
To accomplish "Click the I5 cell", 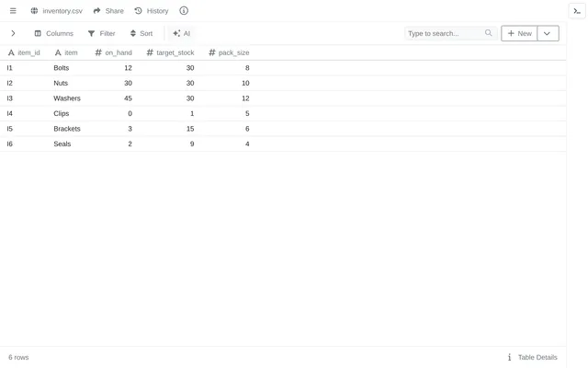I will point(10,129).
